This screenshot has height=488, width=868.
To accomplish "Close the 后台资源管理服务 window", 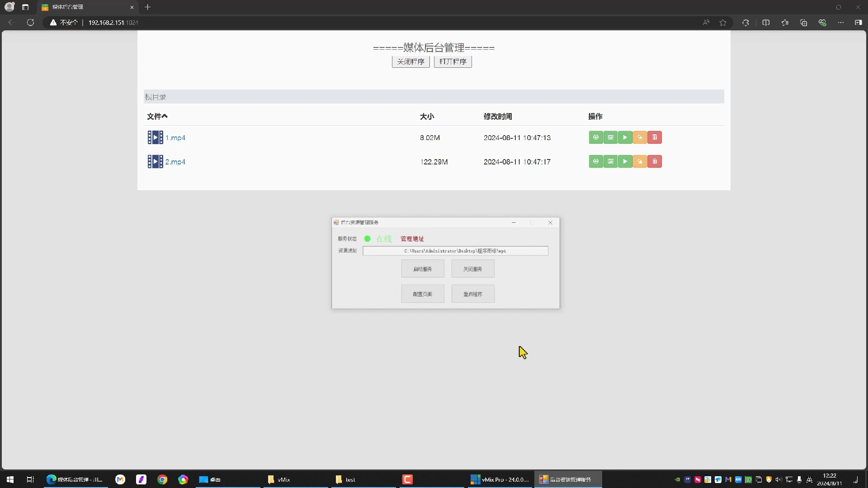I will coord(550,222).
